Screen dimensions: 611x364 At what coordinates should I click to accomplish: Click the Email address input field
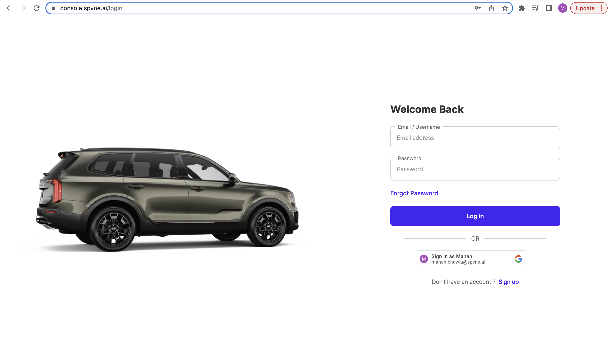475,138
